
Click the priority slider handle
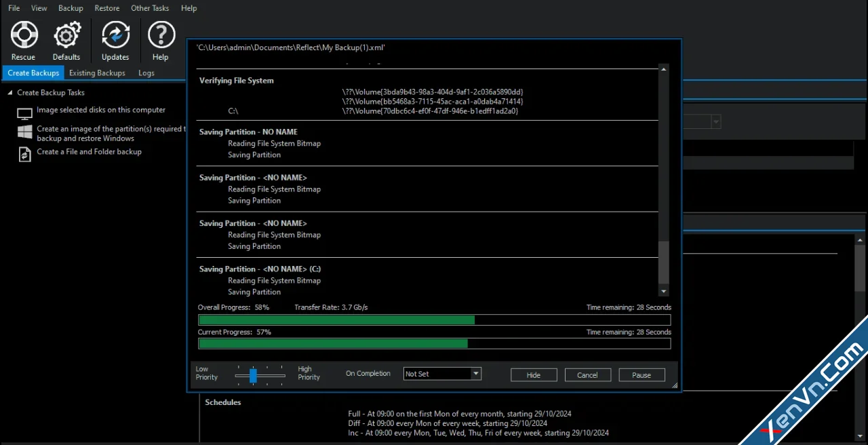pos(253,375)
